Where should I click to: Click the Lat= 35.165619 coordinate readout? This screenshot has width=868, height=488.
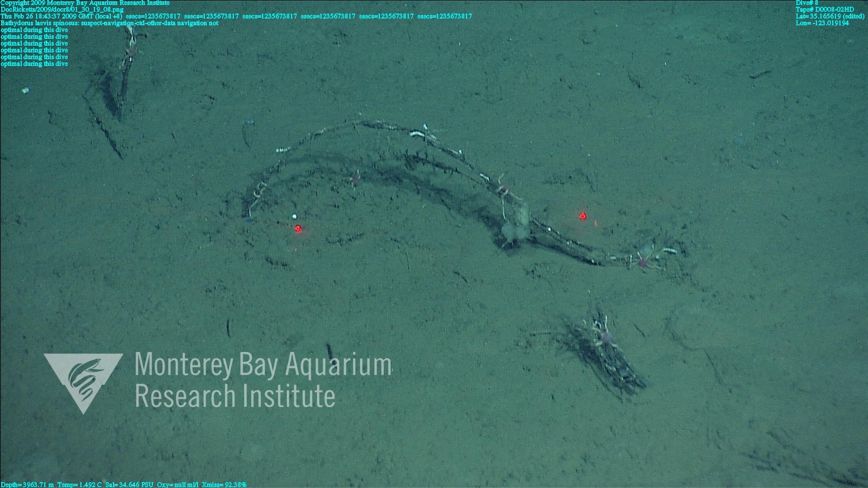(x=830, y=16)
